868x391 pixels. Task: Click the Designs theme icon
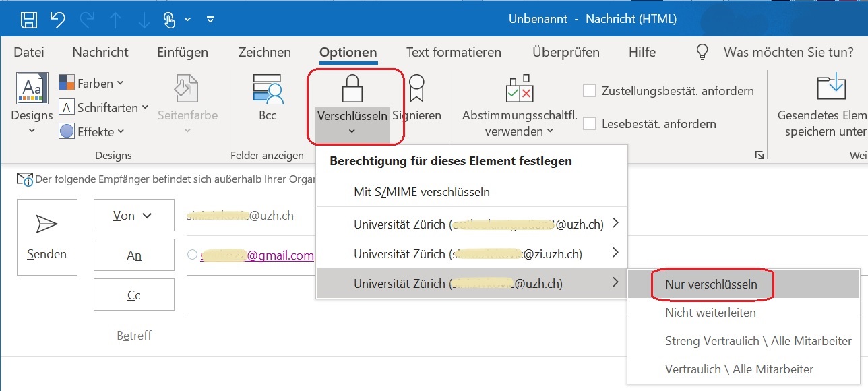point(32,89)
